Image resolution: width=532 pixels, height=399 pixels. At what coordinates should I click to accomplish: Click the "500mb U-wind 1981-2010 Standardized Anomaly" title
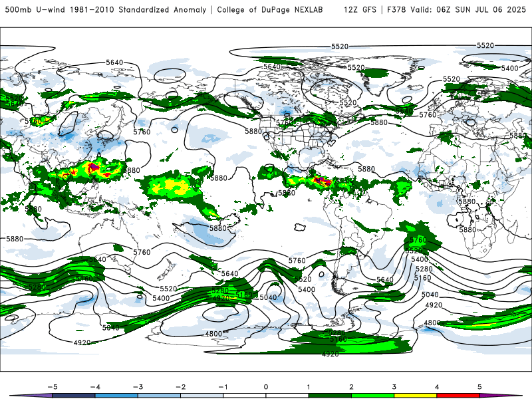(x=106, y=9)
